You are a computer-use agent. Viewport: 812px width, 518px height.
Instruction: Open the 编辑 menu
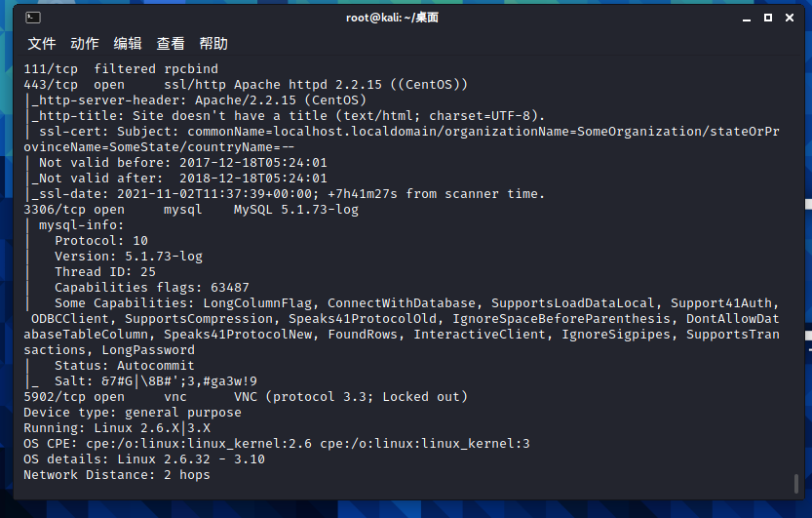coord(128,44)
